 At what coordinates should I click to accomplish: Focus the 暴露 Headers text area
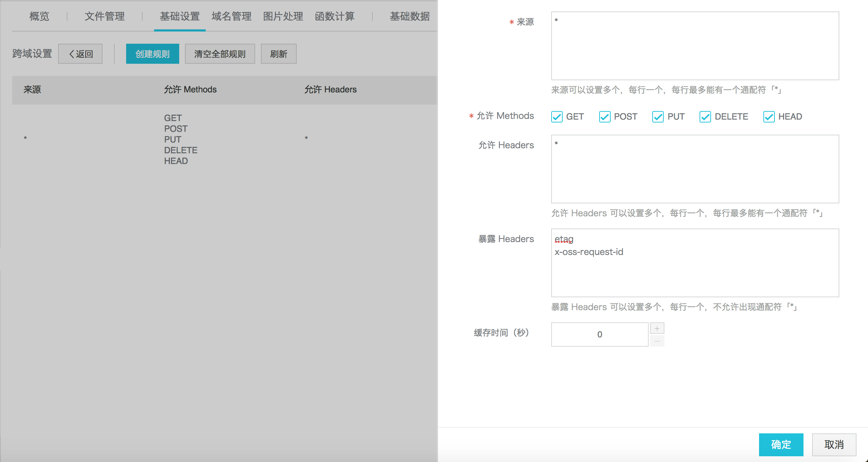695,272
